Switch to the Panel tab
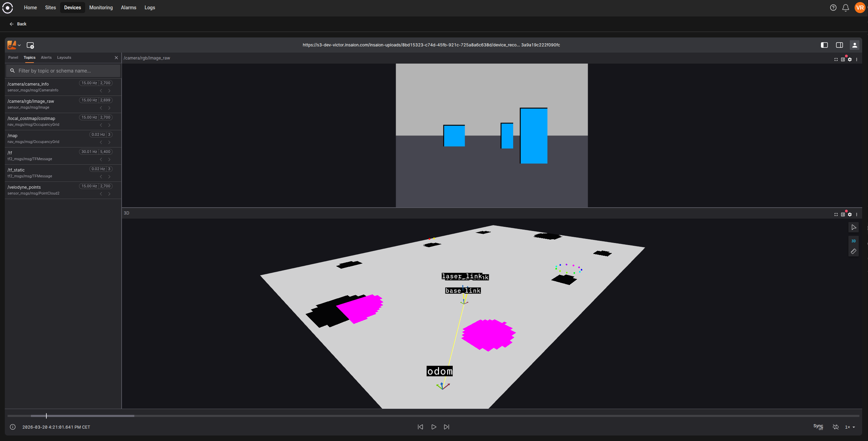 13,58
